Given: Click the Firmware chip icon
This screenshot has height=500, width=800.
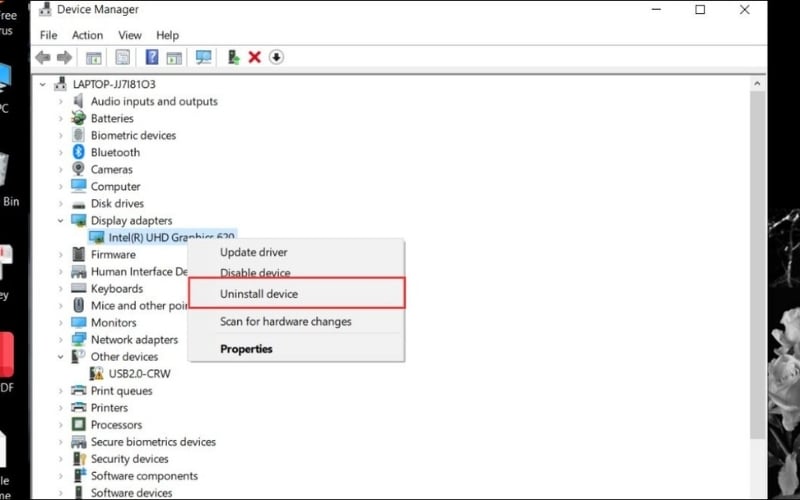Looking at the screenshot, I should pos(79,254).
